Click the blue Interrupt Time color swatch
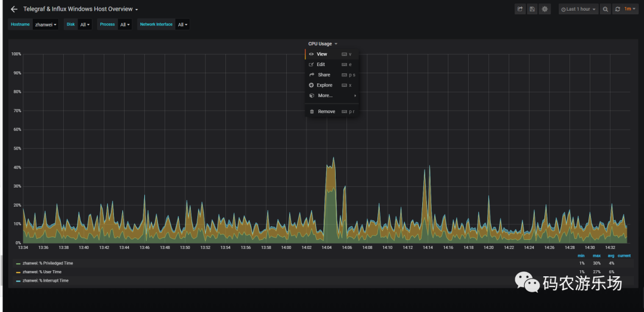 pos(18,281)
